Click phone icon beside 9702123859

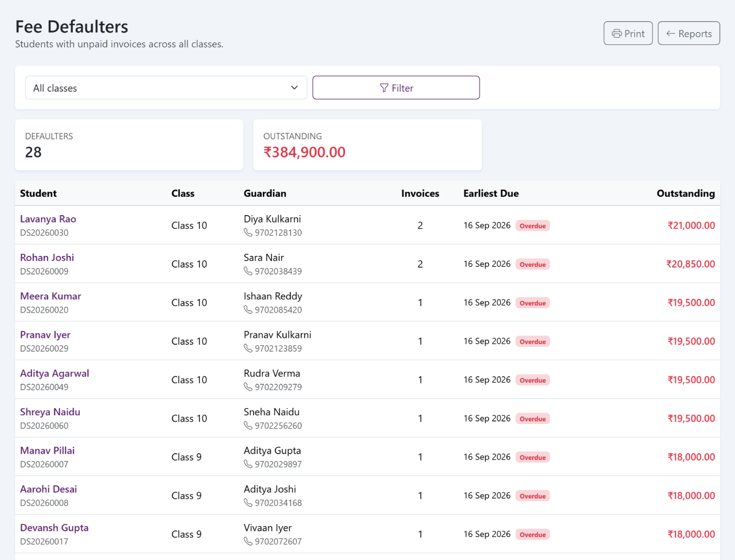pos(248,348)
